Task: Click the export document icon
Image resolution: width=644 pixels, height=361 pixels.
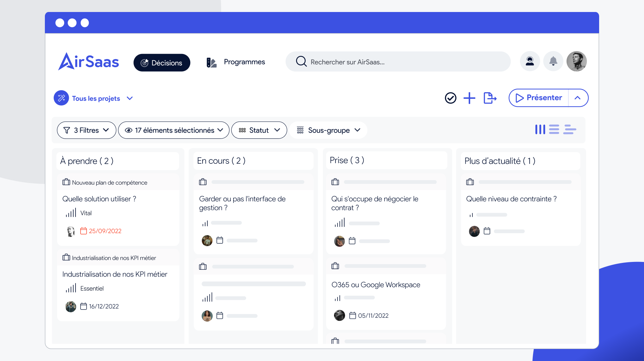Action: (490, 98)
